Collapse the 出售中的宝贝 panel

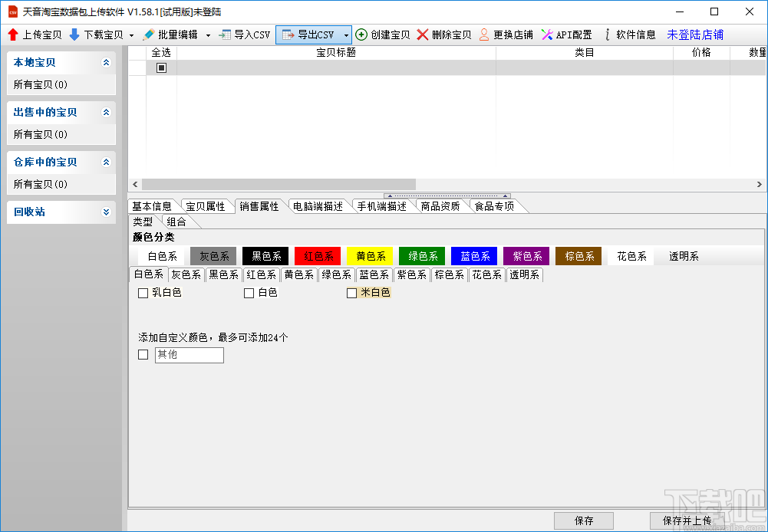[x=106, y=113]
